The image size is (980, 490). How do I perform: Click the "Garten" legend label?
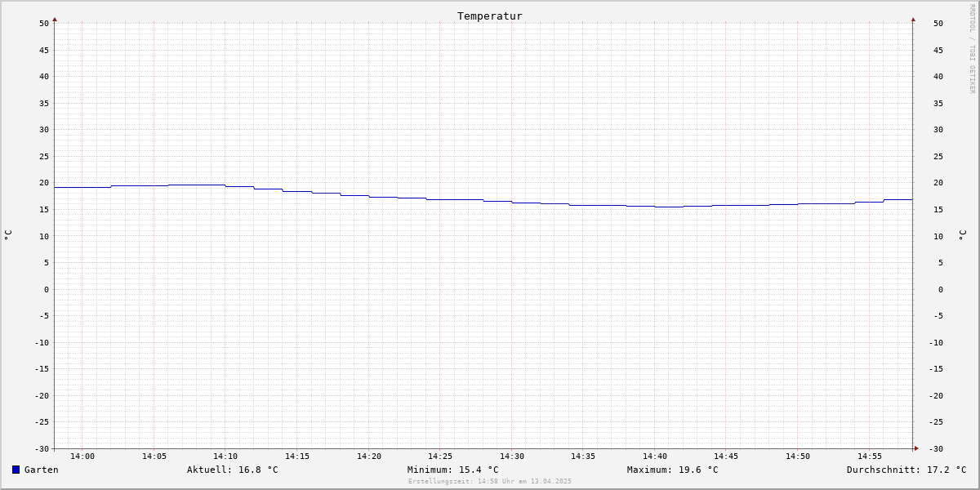click(x=42, y=470)
